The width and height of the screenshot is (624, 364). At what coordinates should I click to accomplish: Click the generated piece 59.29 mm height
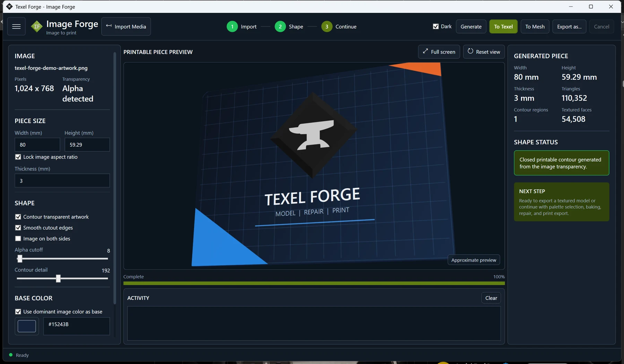coord(579,77)
